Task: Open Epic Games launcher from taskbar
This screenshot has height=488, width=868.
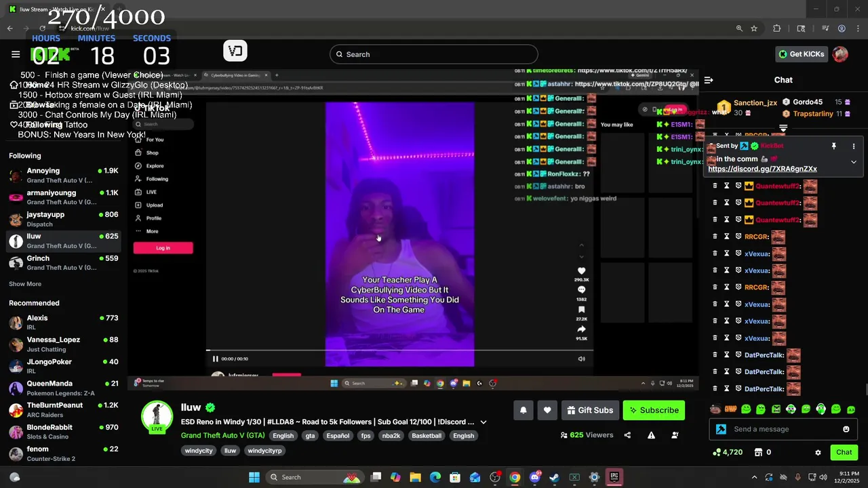Action: pos(614,477)
